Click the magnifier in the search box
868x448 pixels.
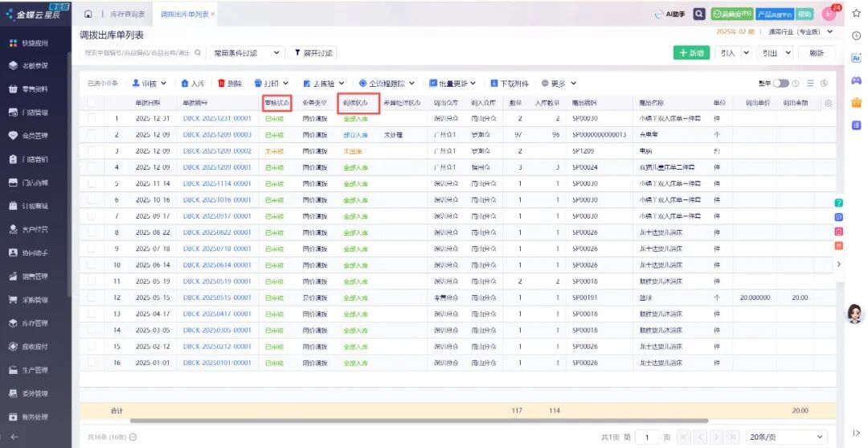point(198,52)
